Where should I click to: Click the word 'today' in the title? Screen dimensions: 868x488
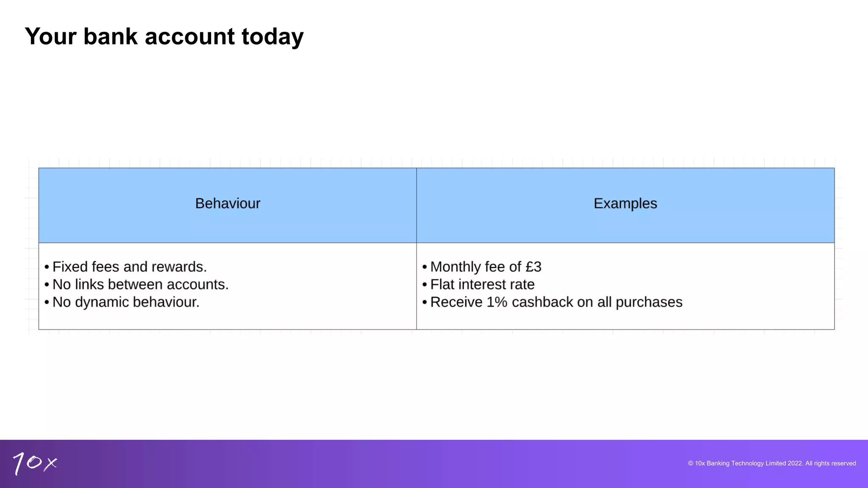pos(273,37)
